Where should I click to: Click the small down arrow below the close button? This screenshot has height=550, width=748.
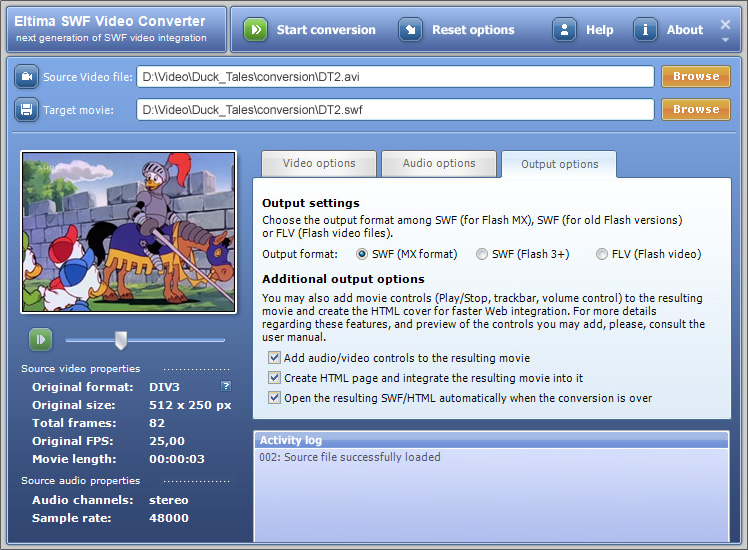(725, 40)
